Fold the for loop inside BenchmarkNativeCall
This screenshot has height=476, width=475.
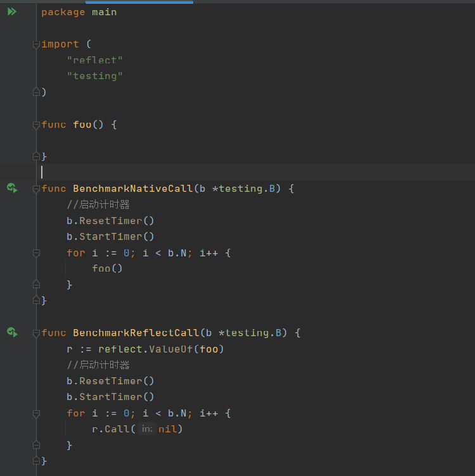(x=36, y=253)
